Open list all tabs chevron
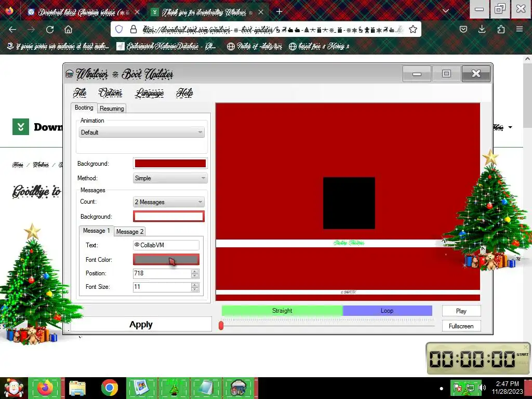This screenshot has height=399, width=532. (x=445, y=11)
